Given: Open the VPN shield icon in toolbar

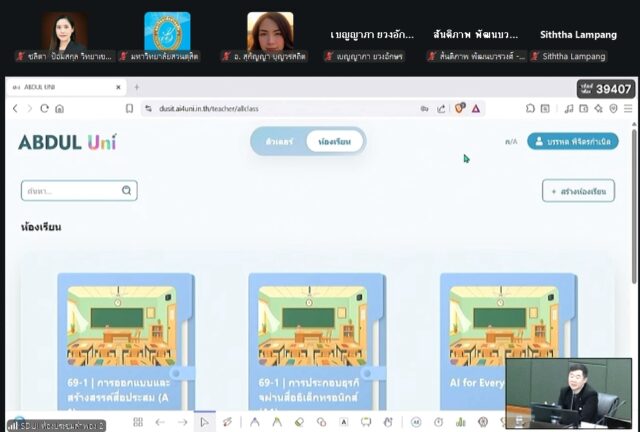Looking at the screenshot, I should coord(613,109).
